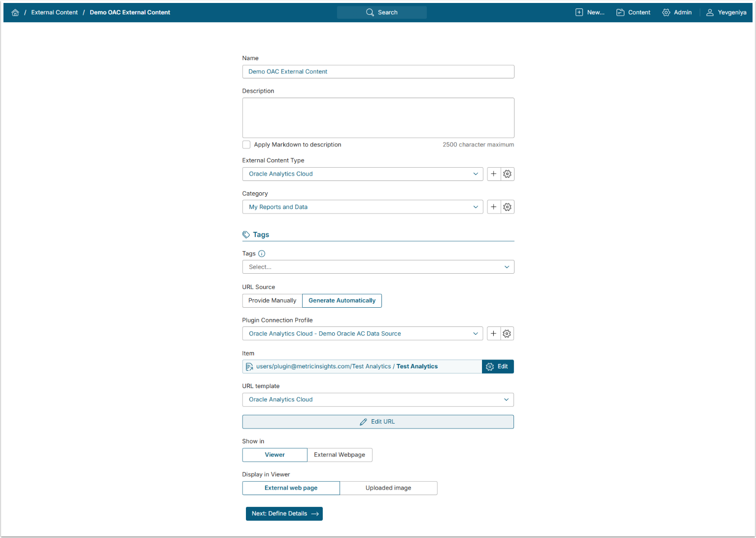
Task: Open the Category dropdown
Action: tap(363, 207)
